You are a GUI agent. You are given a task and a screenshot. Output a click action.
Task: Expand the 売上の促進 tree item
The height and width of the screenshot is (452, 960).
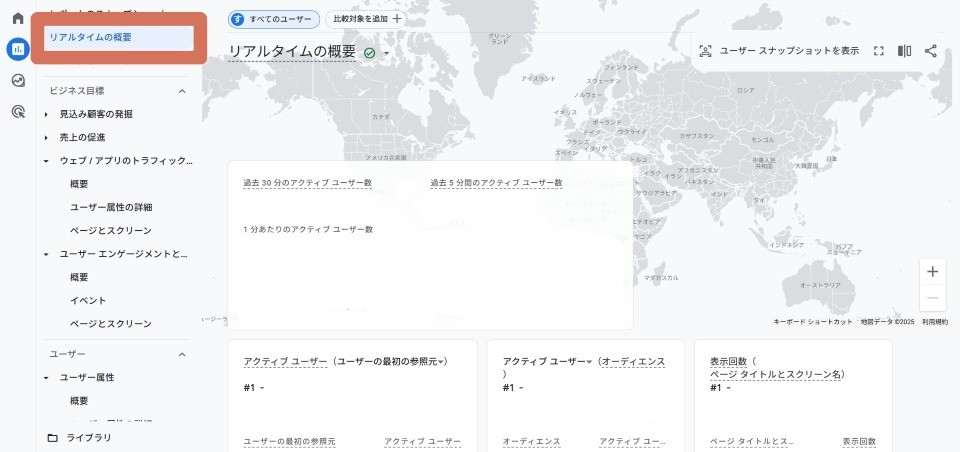(x=46, y=137)
